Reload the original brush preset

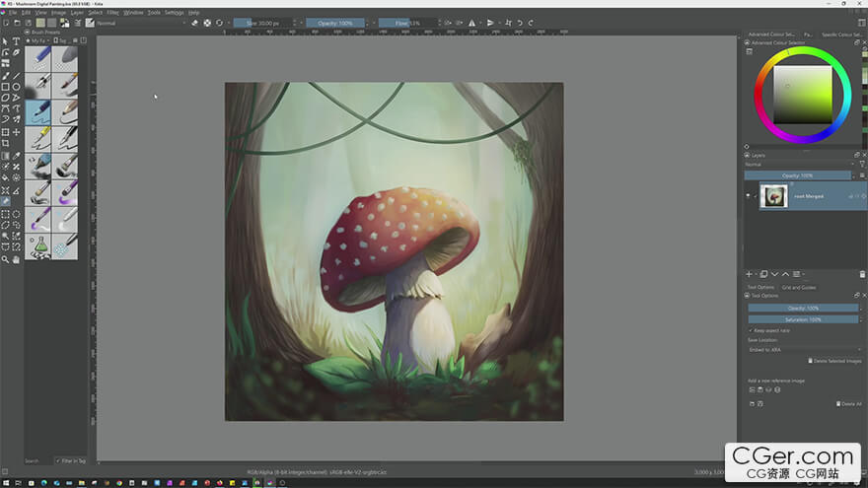coord(219,23)
